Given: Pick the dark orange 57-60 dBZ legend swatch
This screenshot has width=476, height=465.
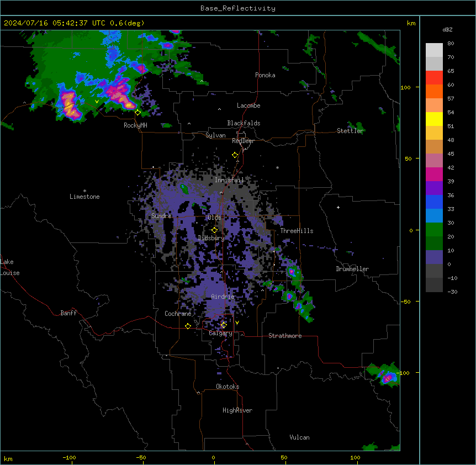Looking at the screenshot, I should (x=434, y=91).
